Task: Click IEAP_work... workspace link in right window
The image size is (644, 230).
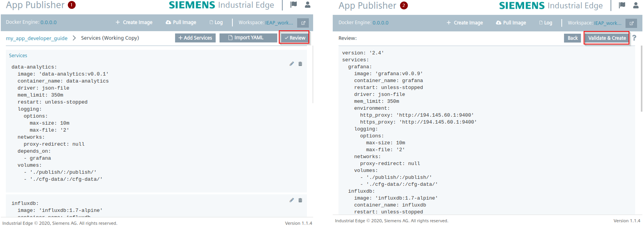Action: coord(607,23)
